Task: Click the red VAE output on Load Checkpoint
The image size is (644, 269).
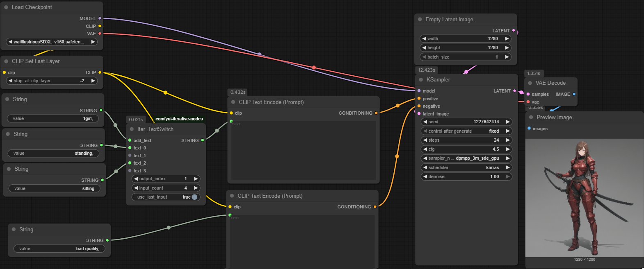Action: point(100,34)
